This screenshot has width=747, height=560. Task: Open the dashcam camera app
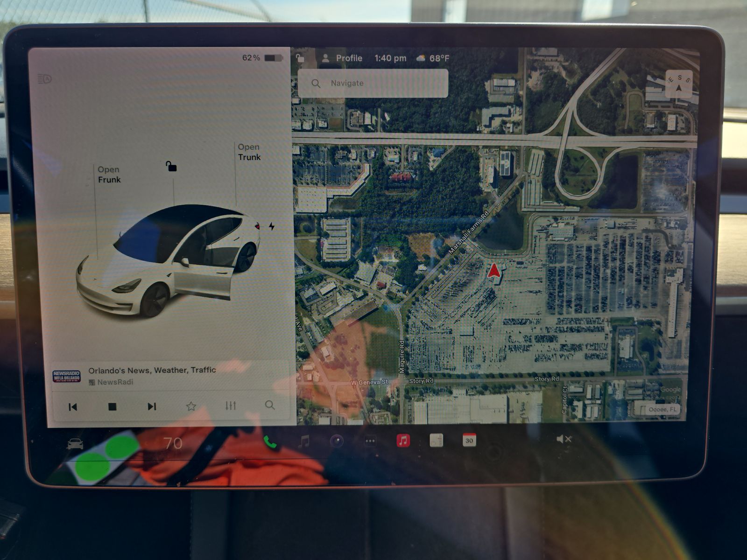[337, 441]
